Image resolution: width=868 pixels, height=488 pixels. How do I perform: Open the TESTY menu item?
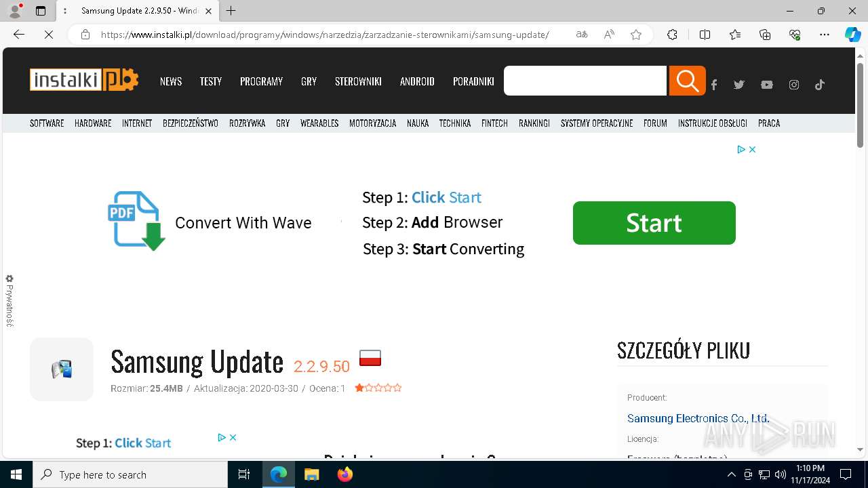[x=210, y=81]
